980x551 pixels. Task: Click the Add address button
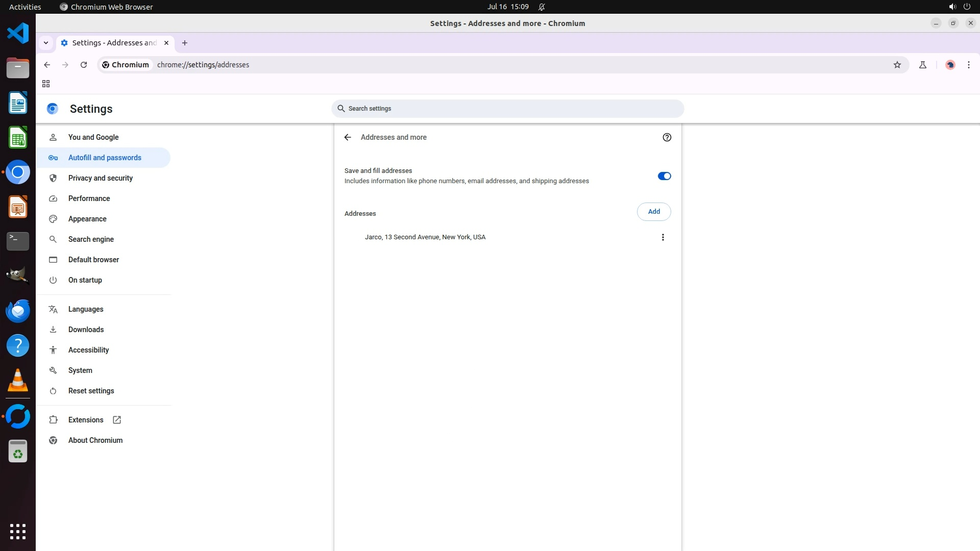(653, 212)
